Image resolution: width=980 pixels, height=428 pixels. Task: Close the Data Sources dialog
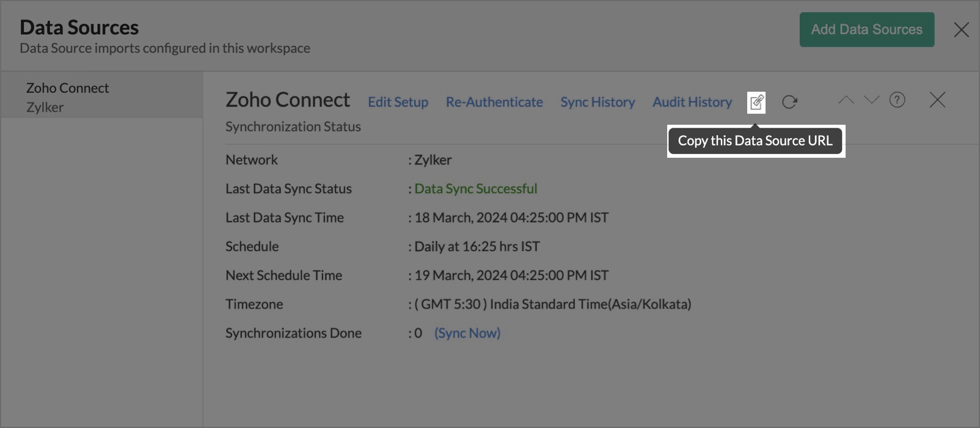(961, 29)
